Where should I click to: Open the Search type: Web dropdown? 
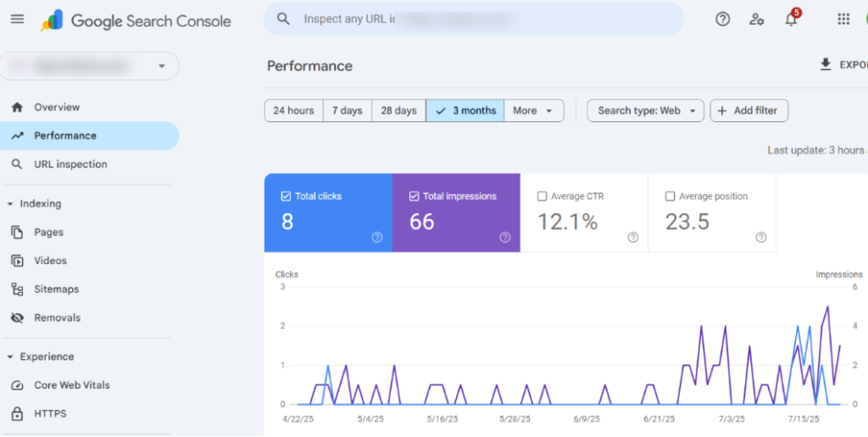645,111
